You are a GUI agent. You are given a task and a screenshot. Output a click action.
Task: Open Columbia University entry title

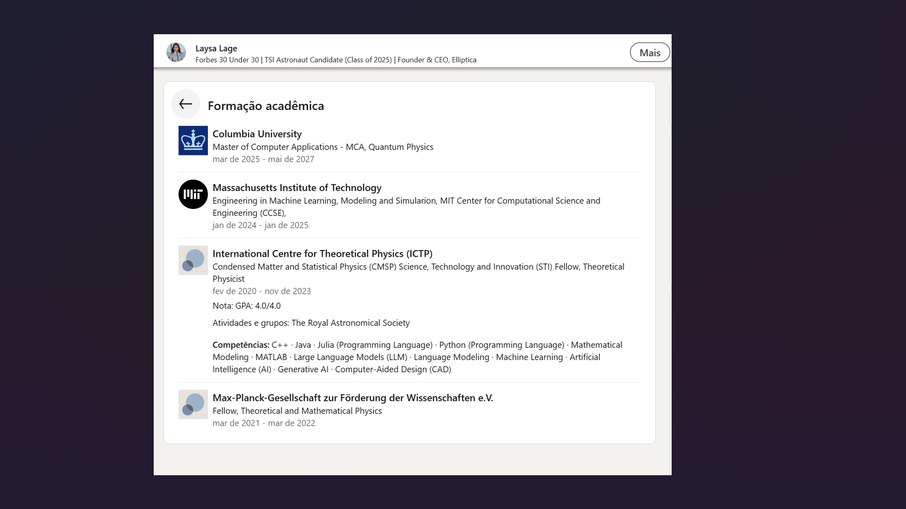coord(257,133)
